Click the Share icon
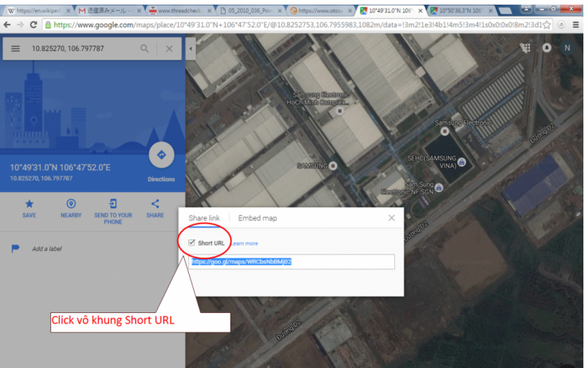Viewport: 588px width, 368px height. (155, 204)
